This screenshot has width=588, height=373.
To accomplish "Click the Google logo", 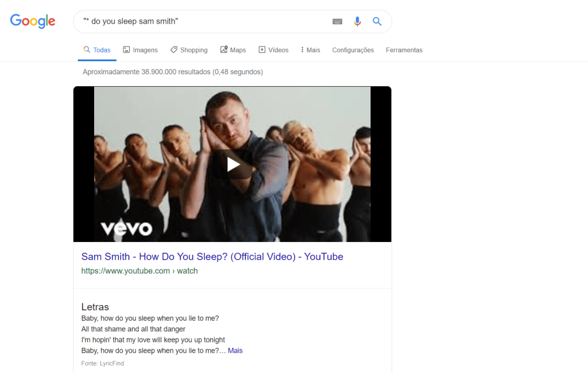I will click(33, 21).
